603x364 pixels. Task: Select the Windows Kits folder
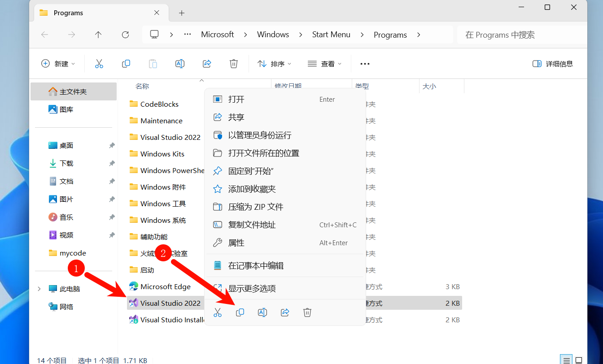[x=162, y=154]
